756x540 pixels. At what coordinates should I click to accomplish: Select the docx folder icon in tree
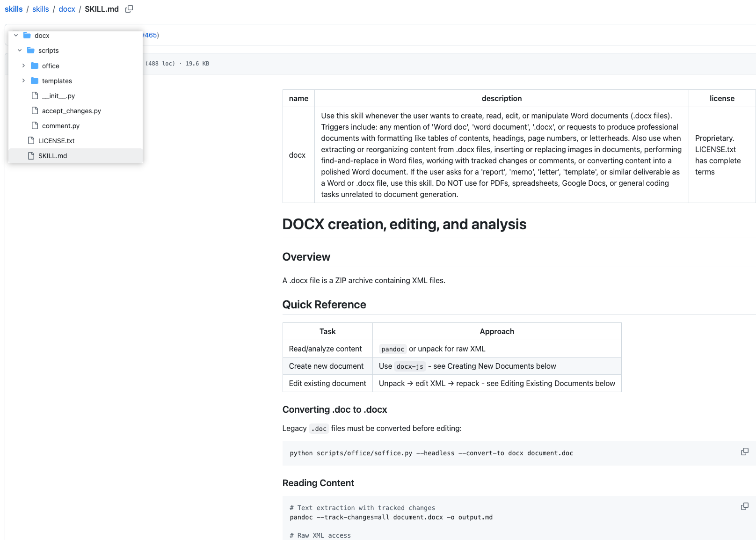click(x=27, y=35)
